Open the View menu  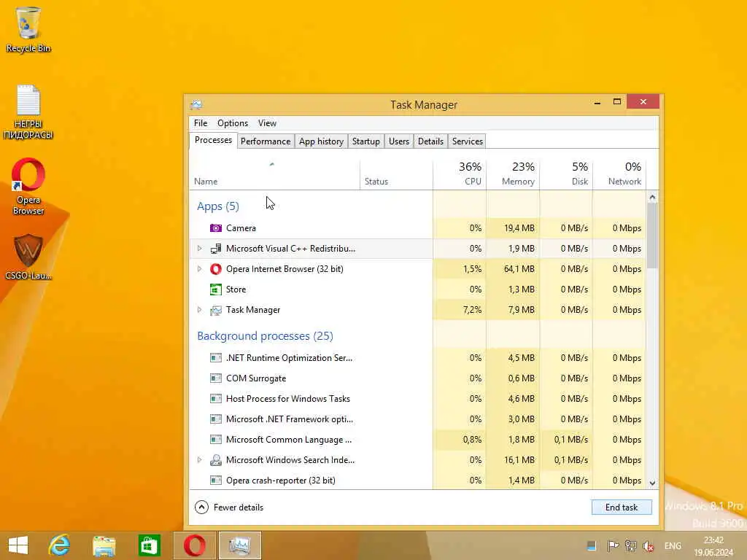click(x=267, y=122)
